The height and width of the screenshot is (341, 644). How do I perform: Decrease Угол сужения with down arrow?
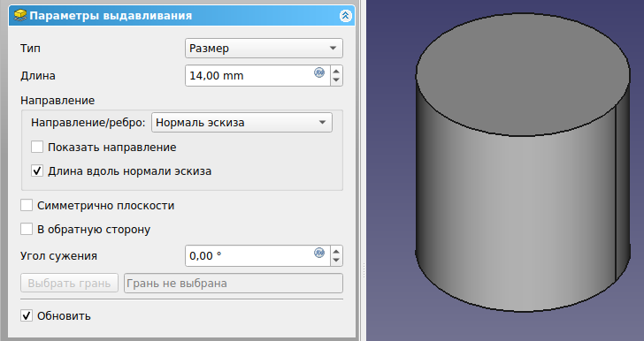336,260
